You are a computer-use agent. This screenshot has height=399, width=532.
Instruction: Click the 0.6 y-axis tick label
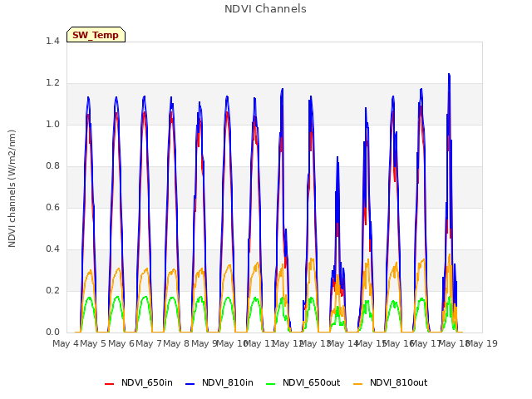pos(52,207)
